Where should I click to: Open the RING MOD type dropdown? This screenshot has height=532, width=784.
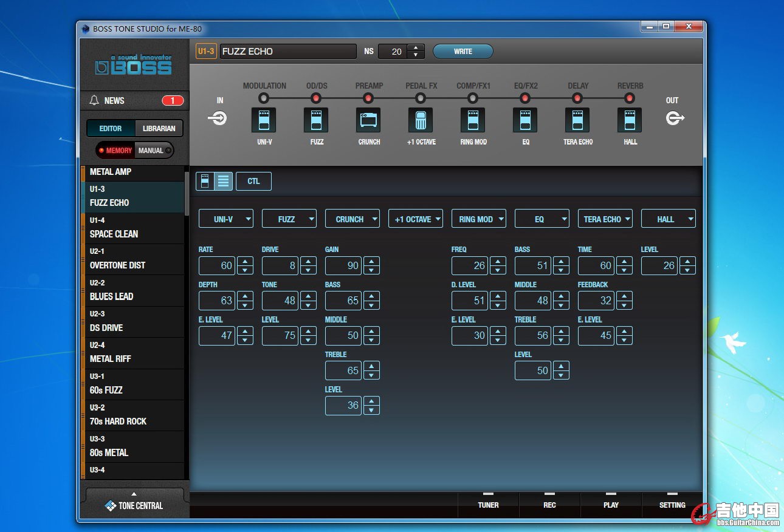coord(479,219)
